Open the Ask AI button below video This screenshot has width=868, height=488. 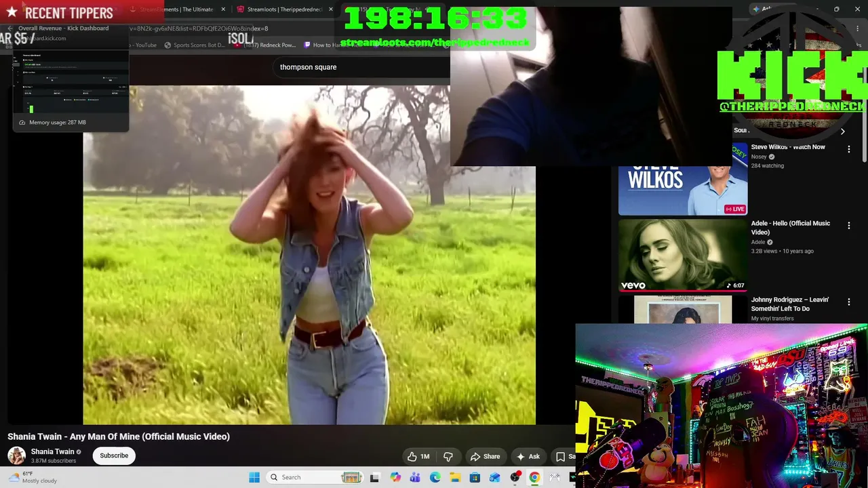click(528, 457)
